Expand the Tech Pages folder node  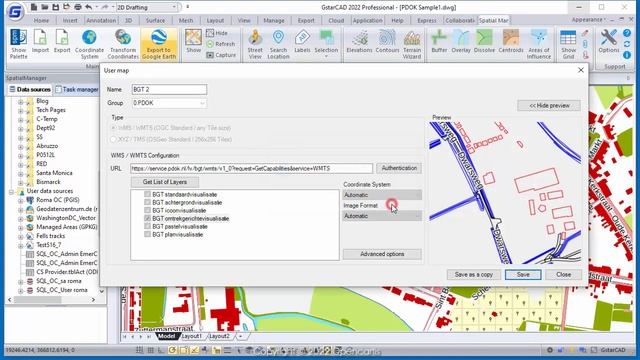[20, 110]
